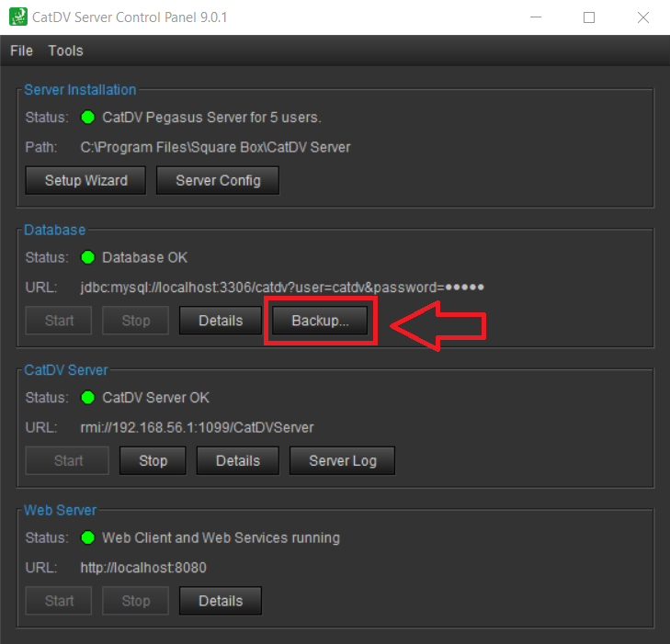Click the CatDV app icon in the title bar
The height and width of the screenshot is (644, 670).
(18, 17)
